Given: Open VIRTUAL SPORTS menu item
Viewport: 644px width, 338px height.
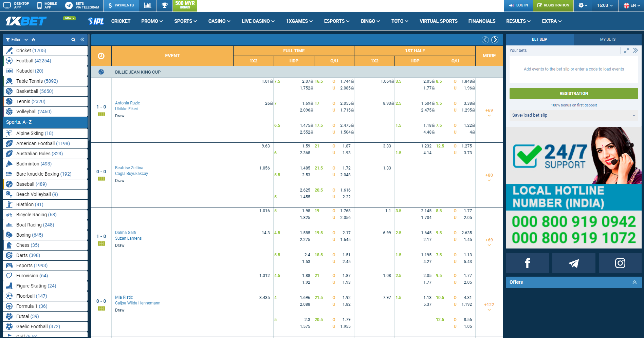Looking at the screenshot, I should click(438, 21).
